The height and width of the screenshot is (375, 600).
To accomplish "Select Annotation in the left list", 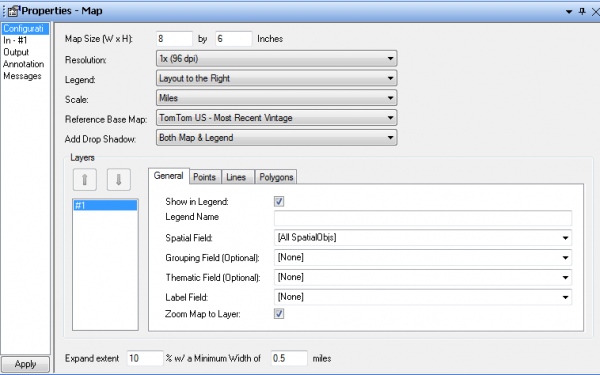I will pos(25,64).
